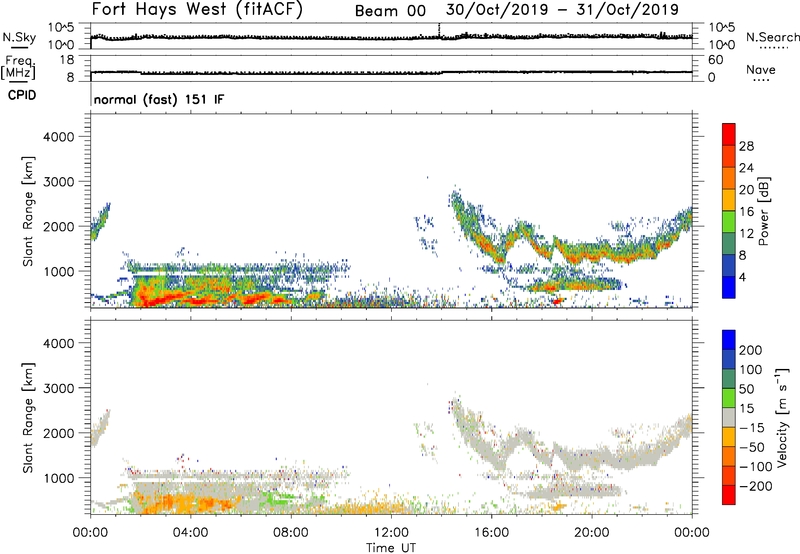Click 'Slant Range [km]' label of velocity panel
The height and width of the screenshot is (554, 800).
pos(28,417)
